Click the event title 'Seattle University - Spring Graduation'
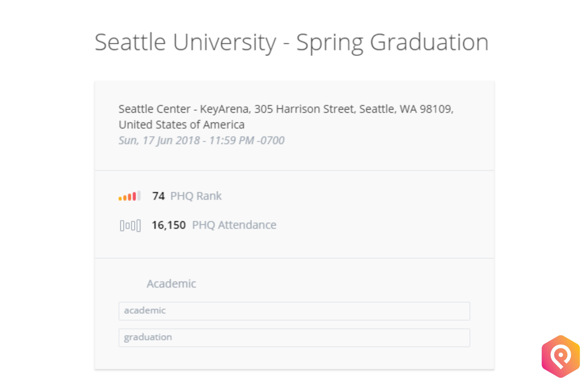This screenshot has height=384, width=588. pos(291,43)
